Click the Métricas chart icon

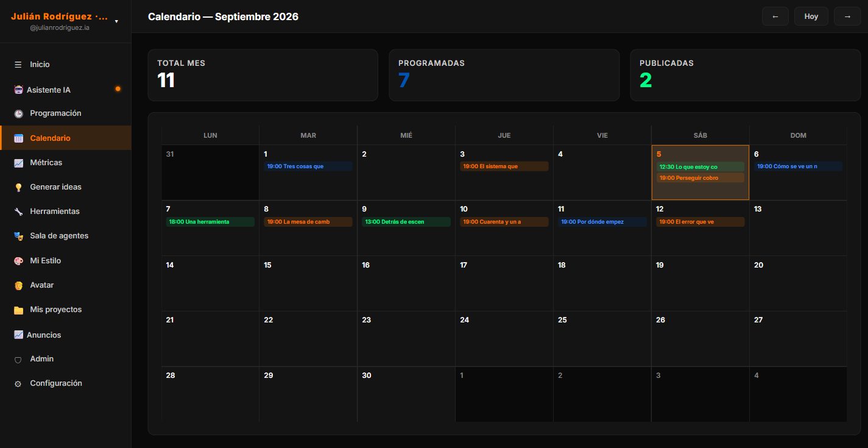click(18, 163)
